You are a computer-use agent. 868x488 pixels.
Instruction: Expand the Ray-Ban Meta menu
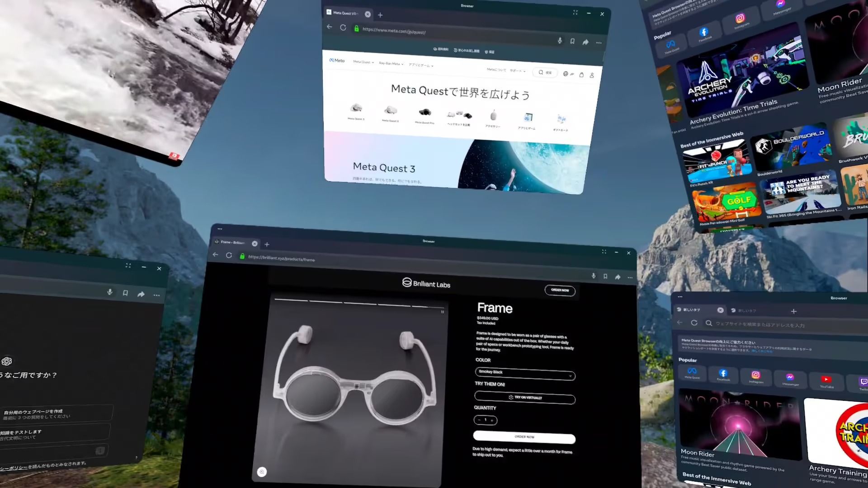391,64
